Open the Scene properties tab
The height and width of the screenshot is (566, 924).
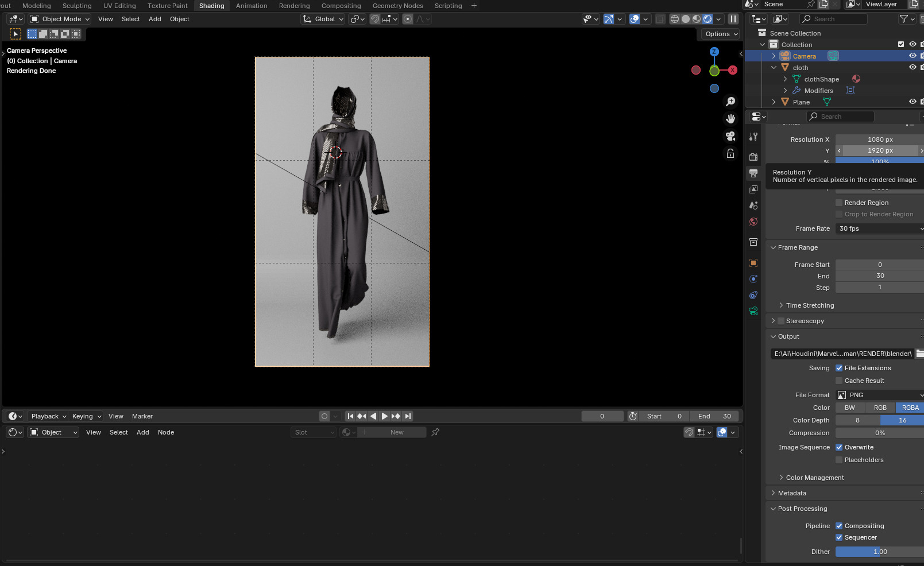(x=753, y=205)
